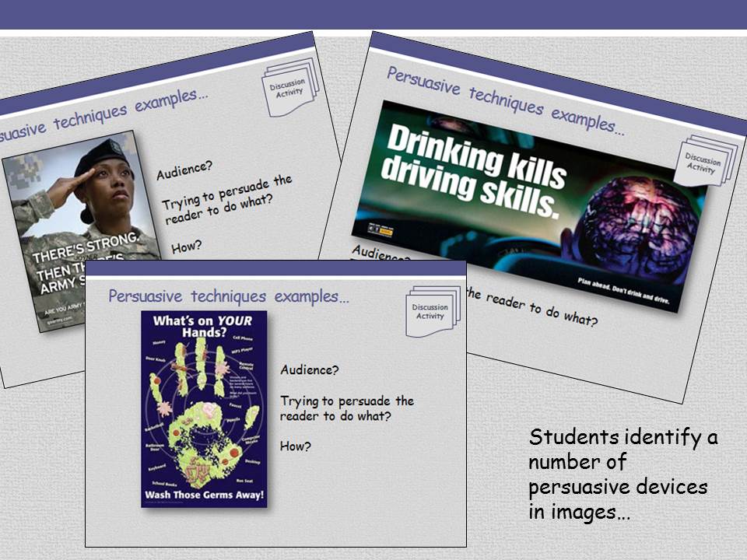Image resolution: width=747 pixels, height=560 pixels.
Task: Click 'Audience?' on the army slide
Action: pyautogui.click(x=184, y=170)
